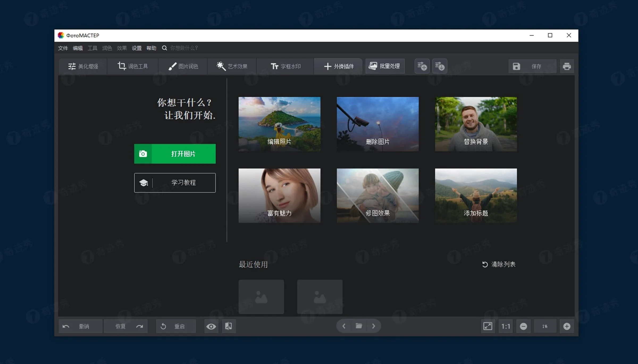Toggle the preview eye icon

pyautogui.click(x=211, y=326)
